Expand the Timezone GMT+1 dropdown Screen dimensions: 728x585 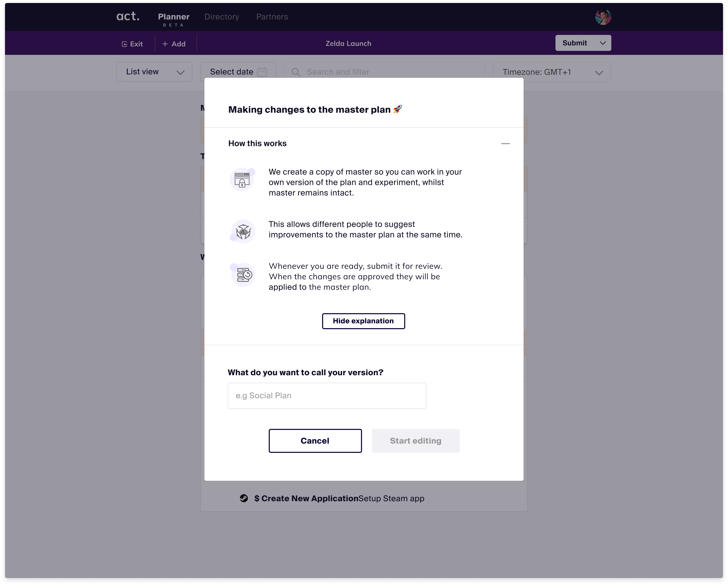[x=551, y=72]
